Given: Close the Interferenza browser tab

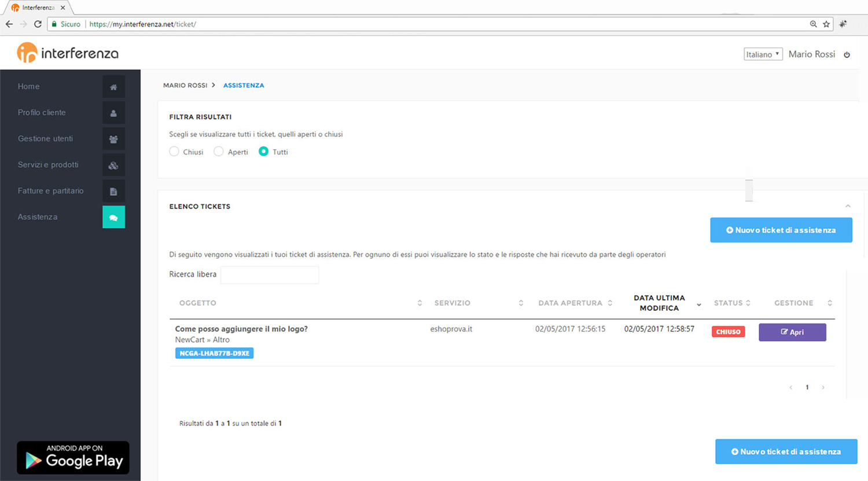Looking at the screenshot, I should pos(62,8).
